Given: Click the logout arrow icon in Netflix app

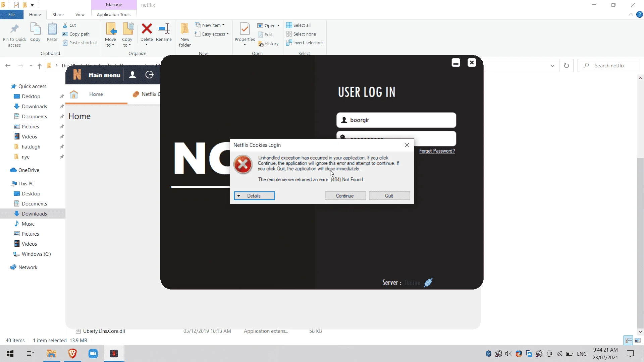Looking at the screenshot, I should pos(150,75).
